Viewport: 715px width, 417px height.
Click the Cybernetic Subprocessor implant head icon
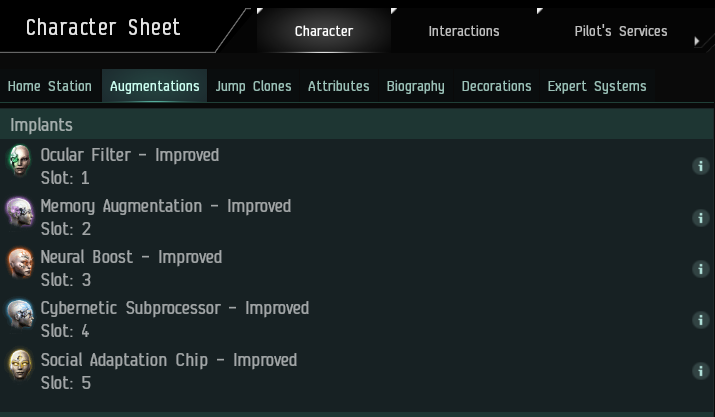(20, 314)
